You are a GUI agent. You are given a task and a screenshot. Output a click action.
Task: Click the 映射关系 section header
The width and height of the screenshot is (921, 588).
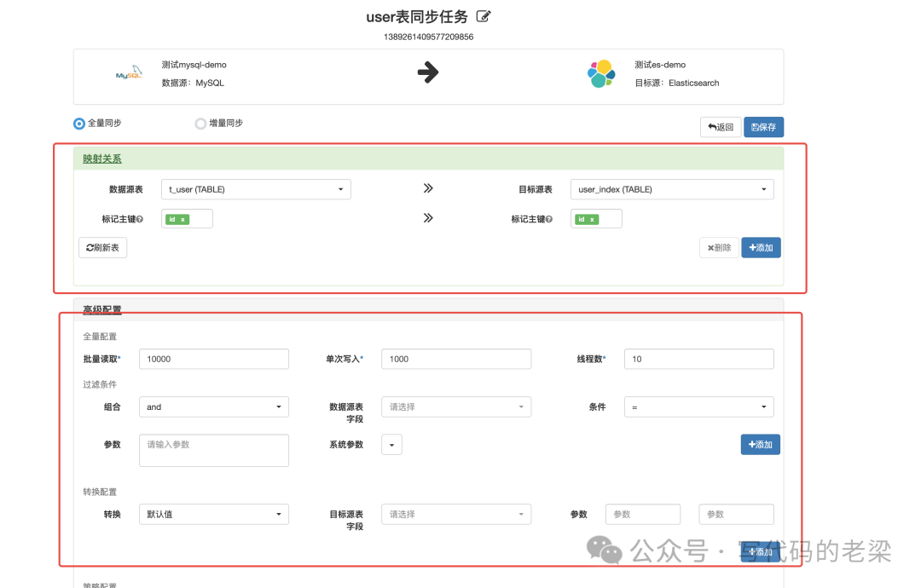[x=102, y=159]
